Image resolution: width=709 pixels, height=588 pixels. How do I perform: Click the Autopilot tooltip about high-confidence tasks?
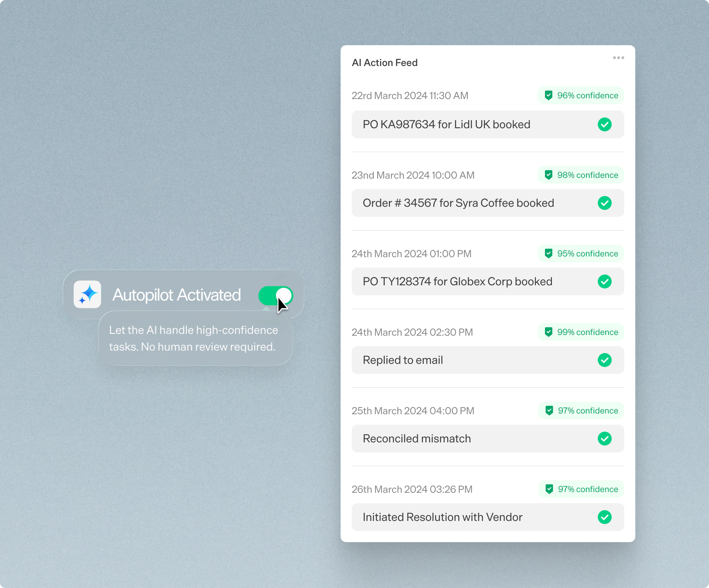[x=194, y=338]
